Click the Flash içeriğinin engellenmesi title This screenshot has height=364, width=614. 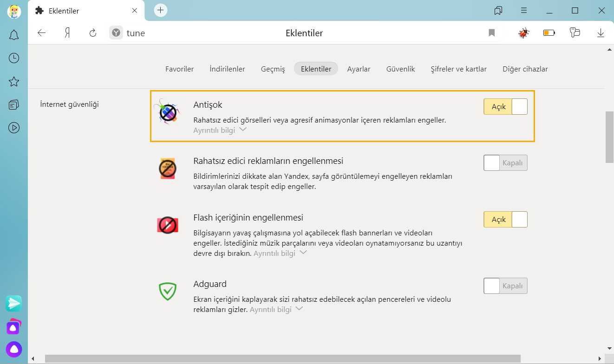[248, 217]
